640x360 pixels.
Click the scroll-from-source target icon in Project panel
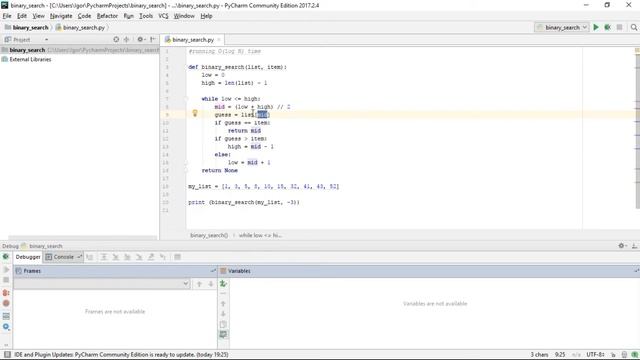(116, 40)
